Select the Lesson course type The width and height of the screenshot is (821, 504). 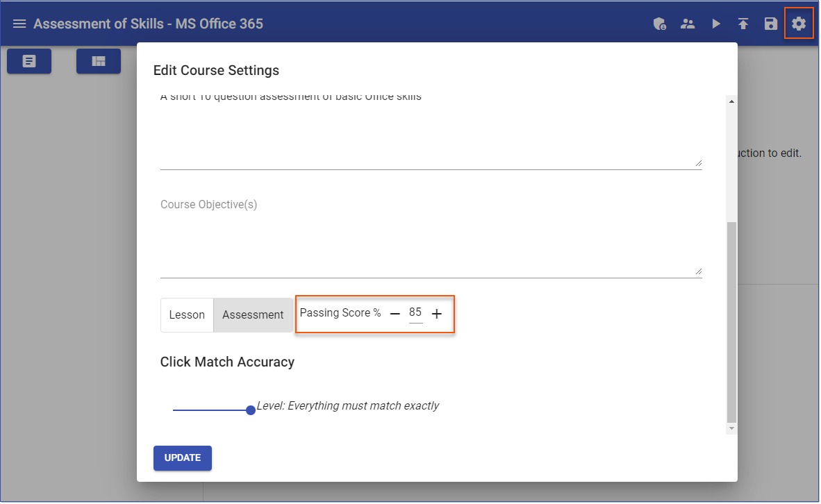coord(187,315)
